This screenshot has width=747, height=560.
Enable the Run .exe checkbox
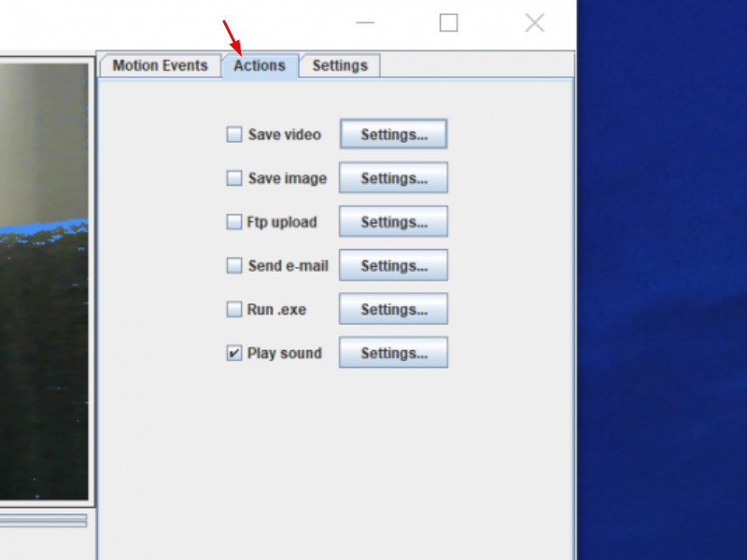[x=234, y=309]
